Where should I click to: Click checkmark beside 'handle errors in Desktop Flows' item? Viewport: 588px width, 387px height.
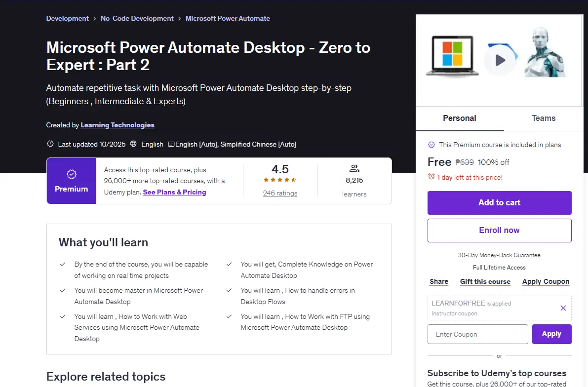pyautogui.click(x=229, y=291)
